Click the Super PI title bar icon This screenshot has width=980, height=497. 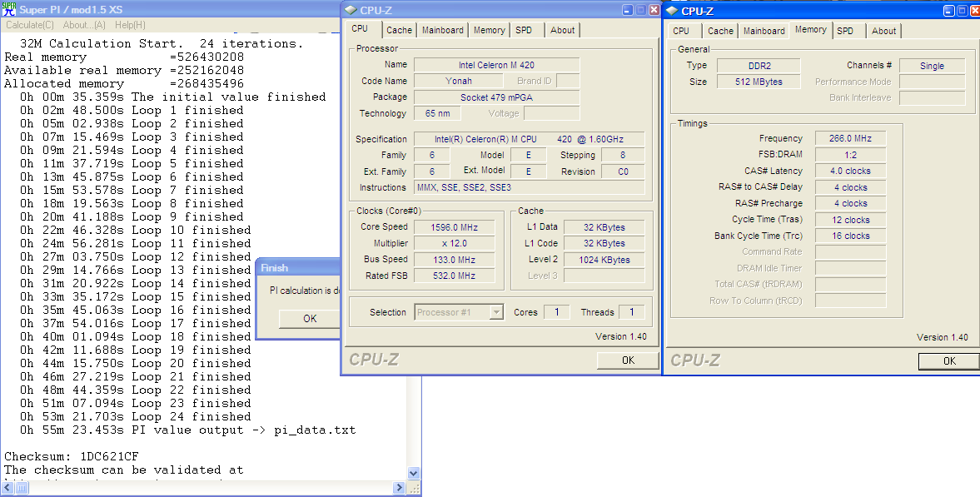coord(9,9)
